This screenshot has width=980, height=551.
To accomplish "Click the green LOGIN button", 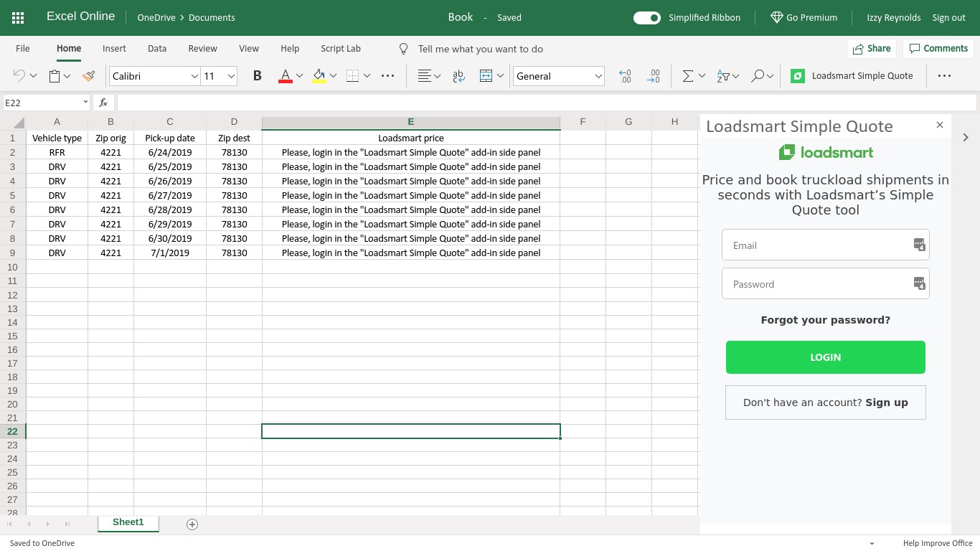I will [x=826, y=357].
